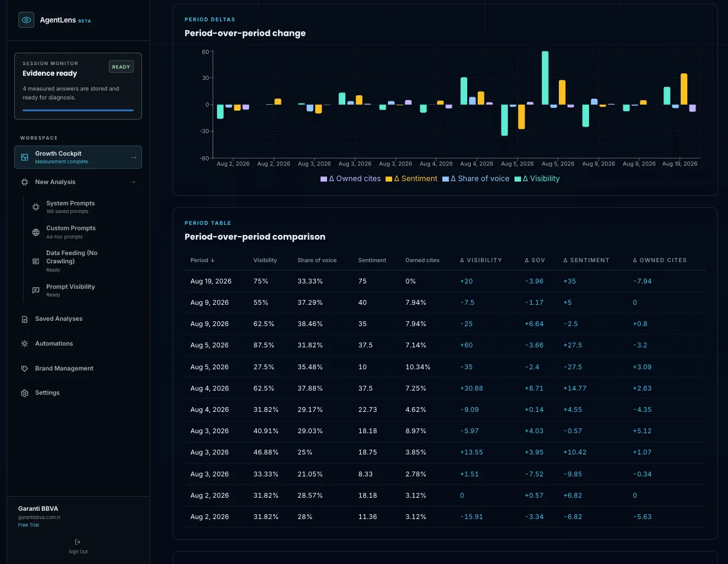Viewport: 728px width, 564px height.
Task: Sort the table by Period column
Action: tap(202, 260)
